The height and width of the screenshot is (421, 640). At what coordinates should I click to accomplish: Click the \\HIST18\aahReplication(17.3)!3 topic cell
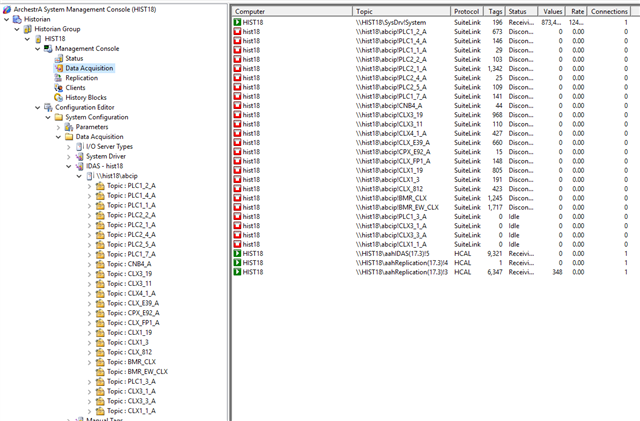click(x=402, y=272)
